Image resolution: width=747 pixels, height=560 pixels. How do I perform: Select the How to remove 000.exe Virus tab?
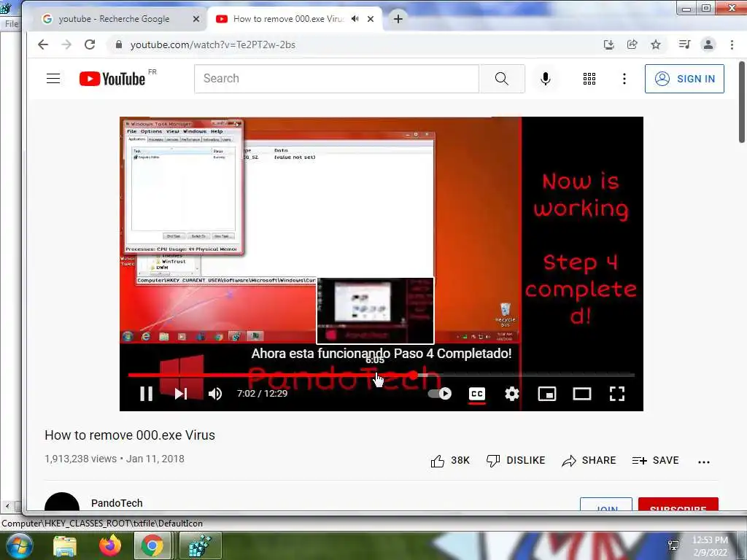(x=287, y=19)
